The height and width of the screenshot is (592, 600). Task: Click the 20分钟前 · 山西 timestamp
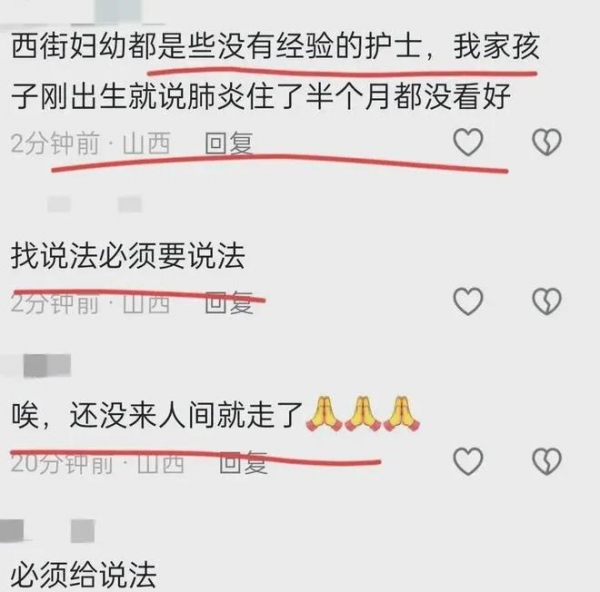tap(97, 463)
